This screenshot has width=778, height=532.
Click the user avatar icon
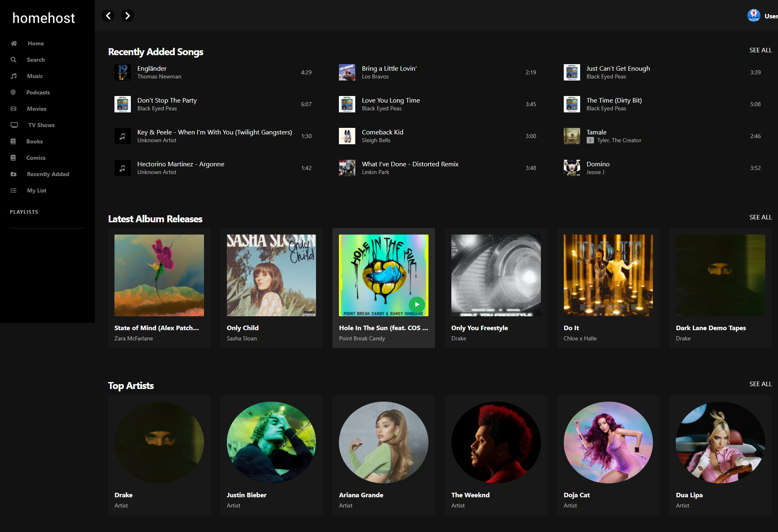pyautogui.click(x=753, y=16)
